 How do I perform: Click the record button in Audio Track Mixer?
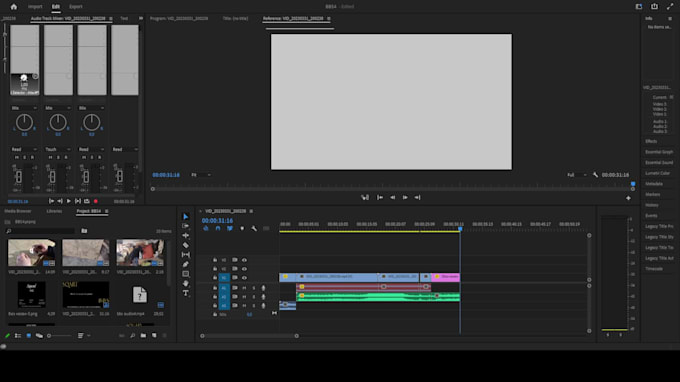pyautogui.click(x=95, y=201)
